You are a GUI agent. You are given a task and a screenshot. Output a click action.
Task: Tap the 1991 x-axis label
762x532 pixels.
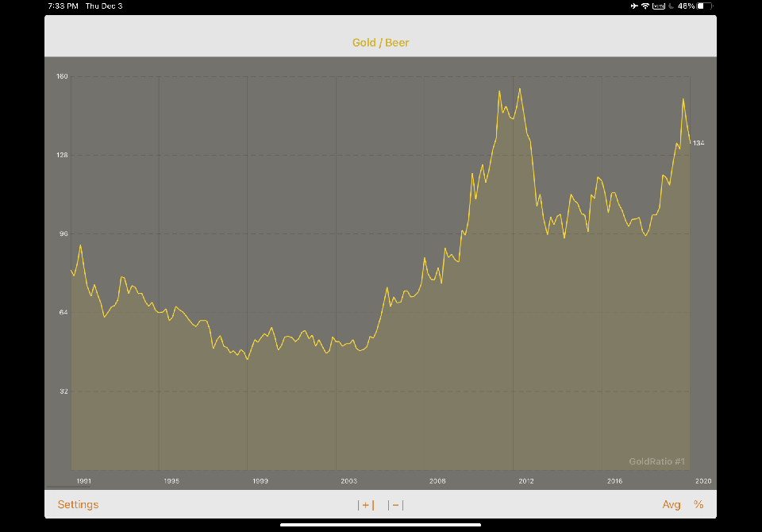(83, 481)
